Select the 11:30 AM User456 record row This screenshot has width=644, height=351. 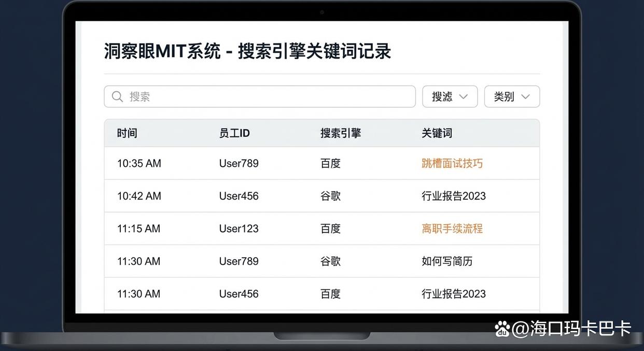321,293
